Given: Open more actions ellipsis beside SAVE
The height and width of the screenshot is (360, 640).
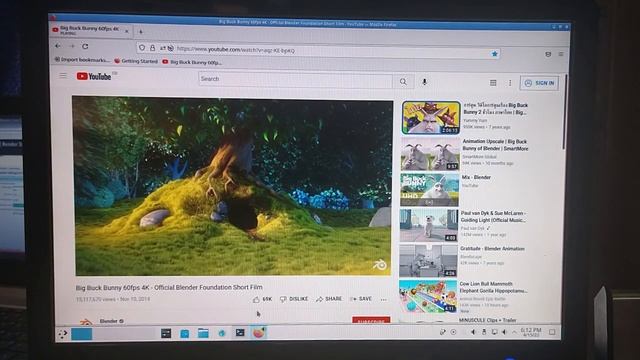Looking at the screenshot, I should point(384,300).
